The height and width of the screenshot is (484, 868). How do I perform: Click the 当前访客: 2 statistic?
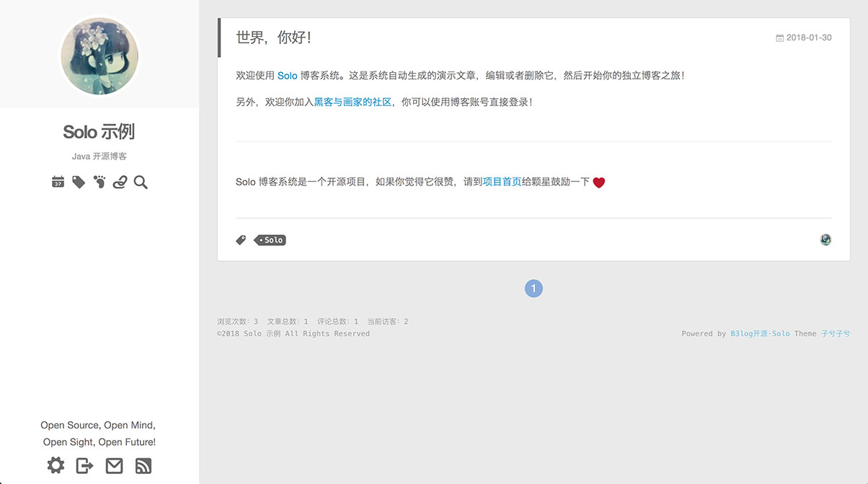(388, 322)
